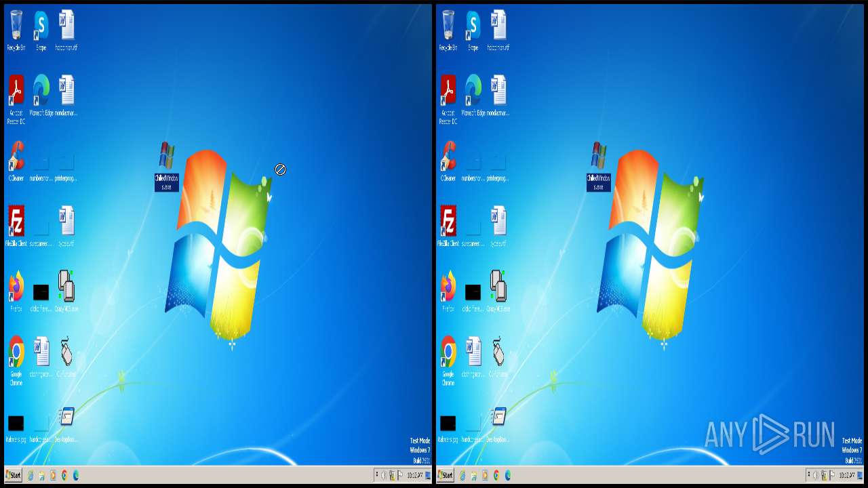
Task: Launch Edge from the left screen taskbar
Action: [76, 475]
